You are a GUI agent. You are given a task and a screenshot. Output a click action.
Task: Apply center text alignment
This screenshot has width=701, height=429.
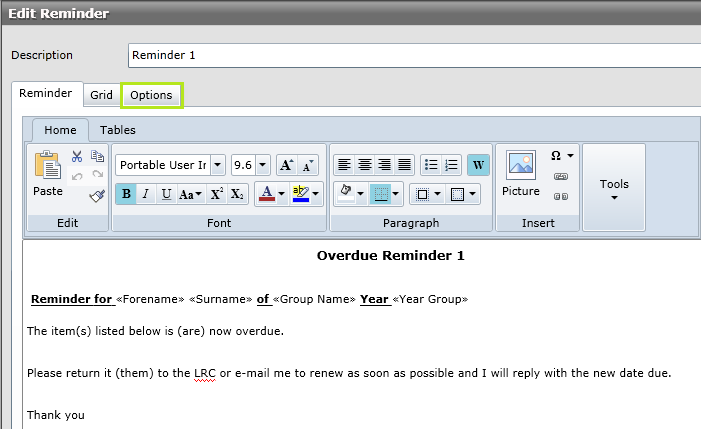pyautogui.click(x=363, y=165)
